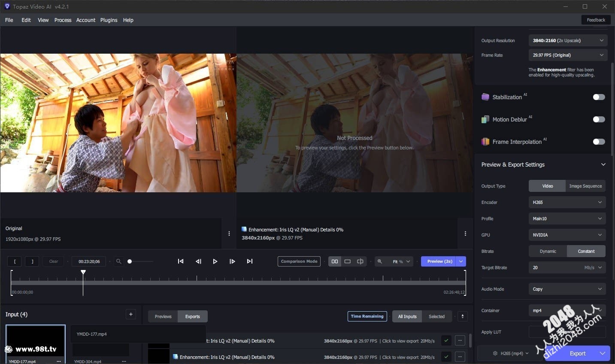Select single view layout icon
This screenshot has width=615, height=364.
[348, 261]
